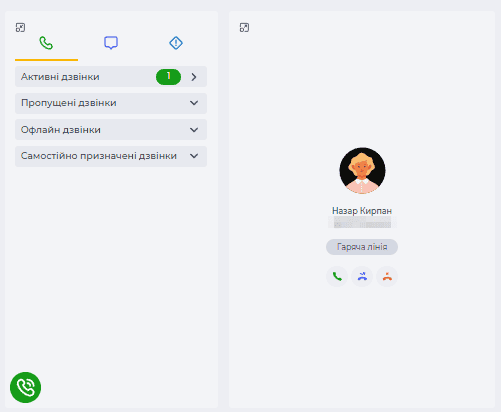Click the Гаряча лінія tag
The image size is (501, 412).
(x=362, y=247)
